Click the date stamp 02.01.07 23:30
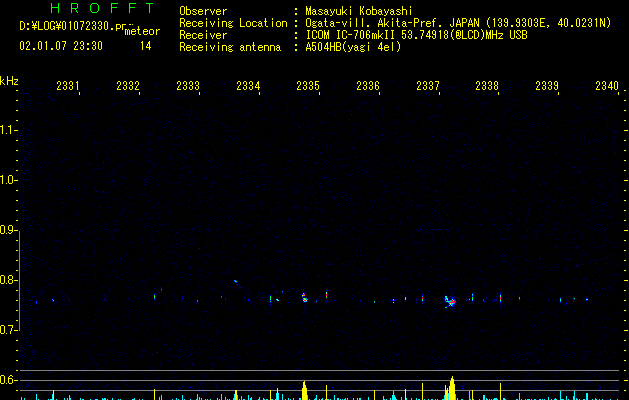Viewport: 629px width, 400px height. pyautogui.click(x=61, y=46)
